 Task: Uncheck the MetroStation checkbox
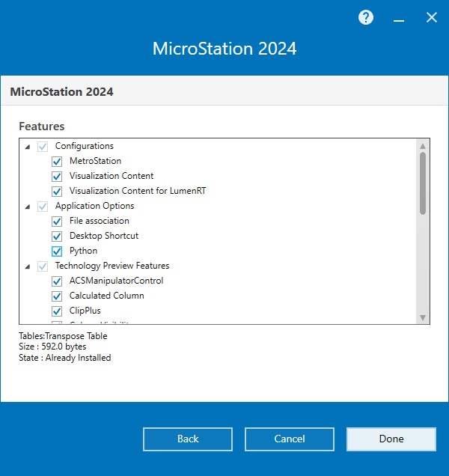pos(57,162)
